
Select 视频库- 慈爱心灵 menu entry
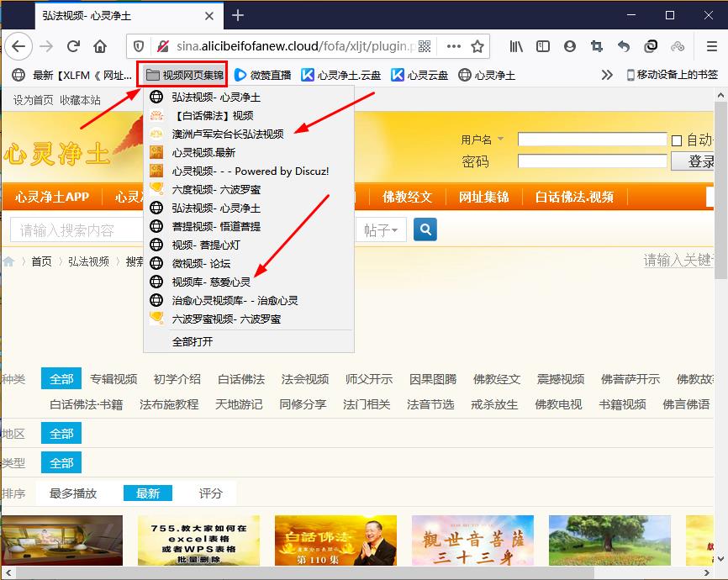point(248,282)
